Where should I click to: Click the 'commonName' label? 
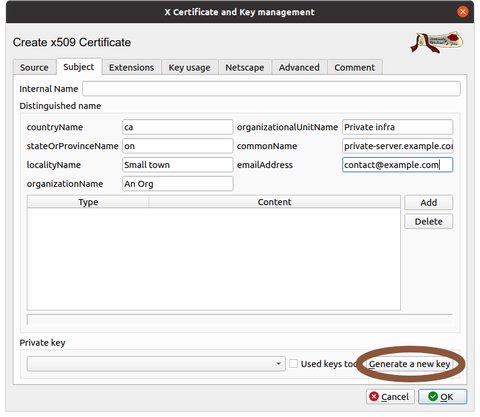[267, 146]
